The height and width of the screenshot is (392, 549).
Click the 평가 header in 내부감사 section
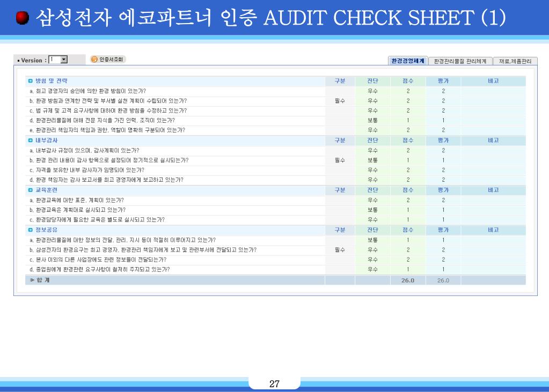click(x=443, y=140)
